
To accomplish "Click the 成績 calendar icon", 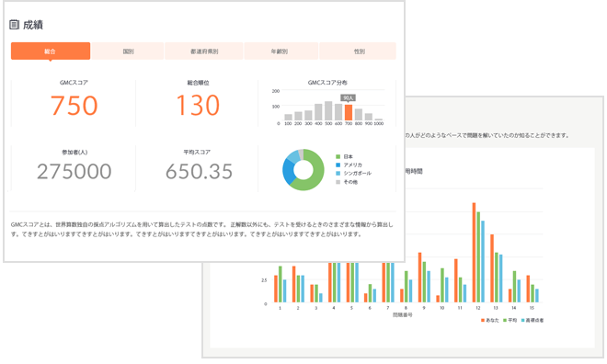I will (x=14, y=25).
